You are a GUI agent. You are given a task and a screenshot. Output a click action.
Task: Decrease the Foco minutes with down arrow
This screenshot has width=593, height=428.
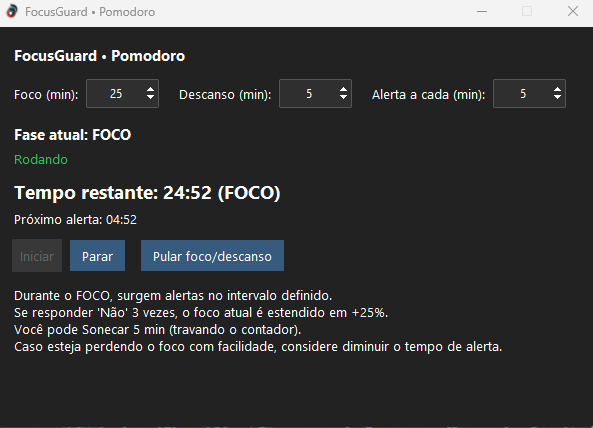(x=151, y=97)
